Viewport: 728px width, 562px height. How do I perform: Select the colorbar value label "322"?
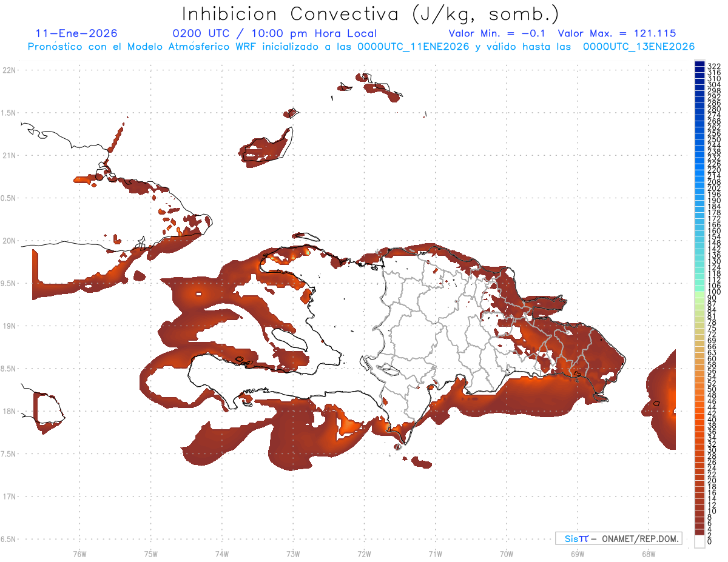(714, 65)
